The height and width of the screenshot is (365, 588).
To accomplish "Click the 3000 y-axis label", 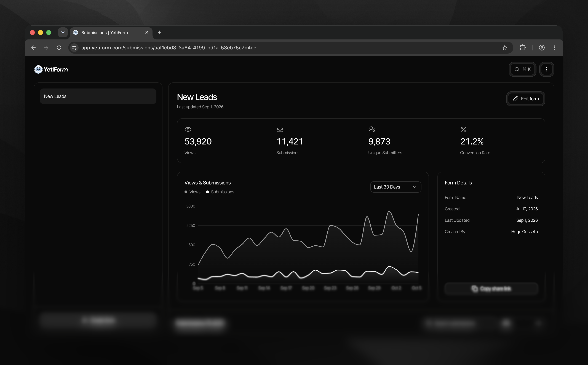I will pyautogui.click(x=191, y=206).
